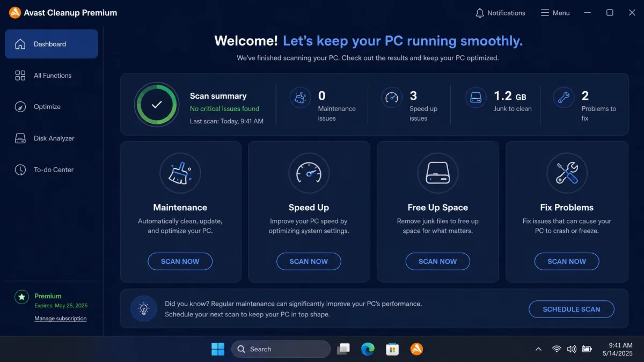644x362 pixels.
Task: Select Optimize in the sidebar
Action: 52,107
